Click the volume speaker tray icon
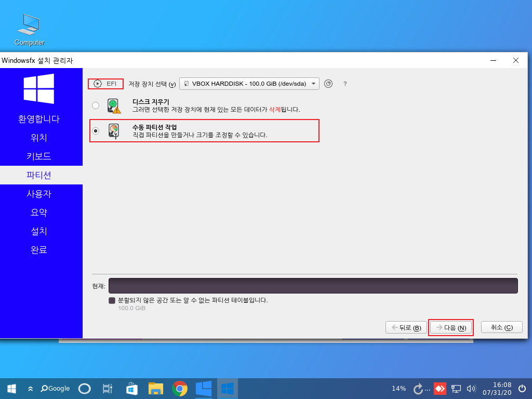 [471, 389]
